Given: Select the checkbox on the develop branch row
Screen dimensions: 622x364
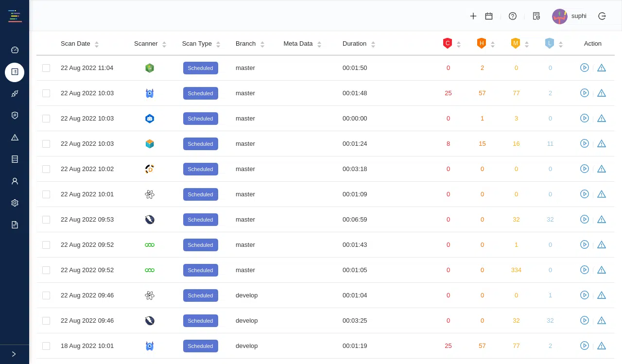Looking at the screenshot, I should 46,295.
